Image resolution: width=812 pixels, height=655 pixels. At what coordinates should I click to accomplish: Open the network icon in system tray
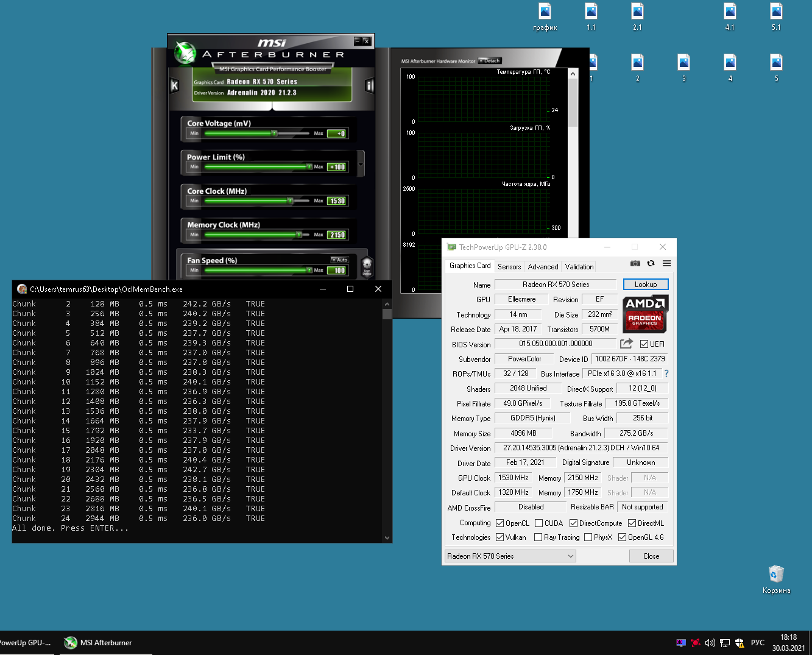725,643
